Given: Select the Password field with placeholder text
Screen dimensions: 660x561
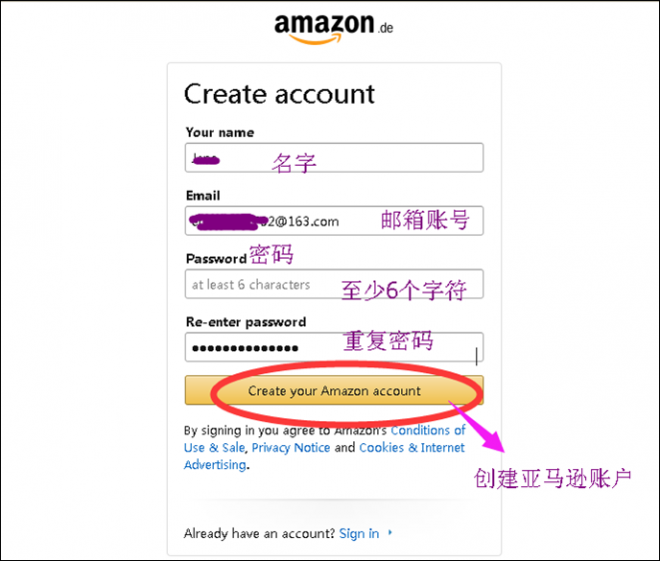Looking at the screenshot, I should point(334,284).
